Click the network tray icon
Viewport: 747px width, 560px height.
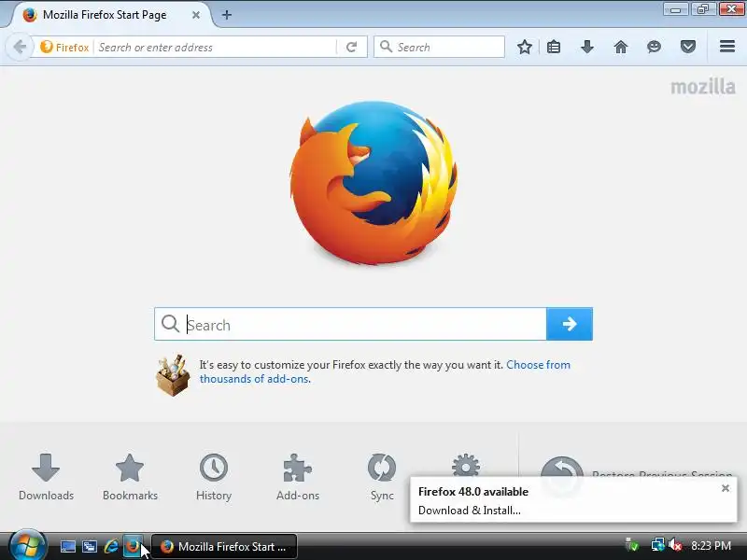[657, 545]
